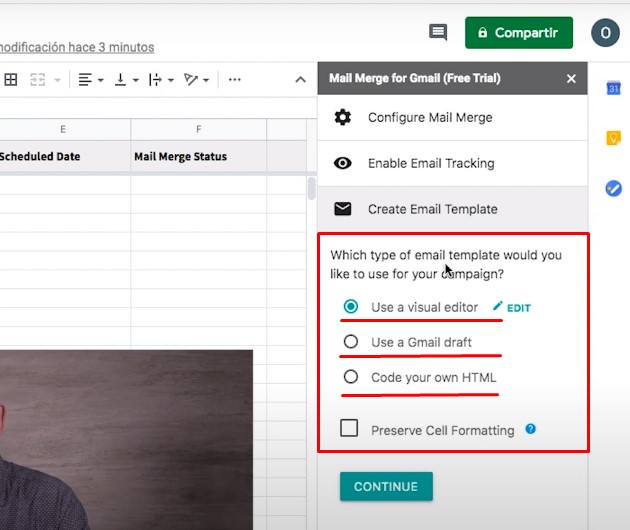This screenshot has height=530, width=630.
Task: Select the Use a visual editor radio
Action: pos(351,307)
